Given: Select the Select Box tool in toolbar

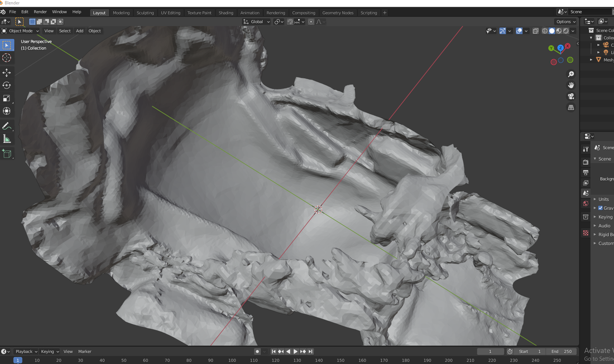Looking at the screenshot, I should (x=7, y=45).
